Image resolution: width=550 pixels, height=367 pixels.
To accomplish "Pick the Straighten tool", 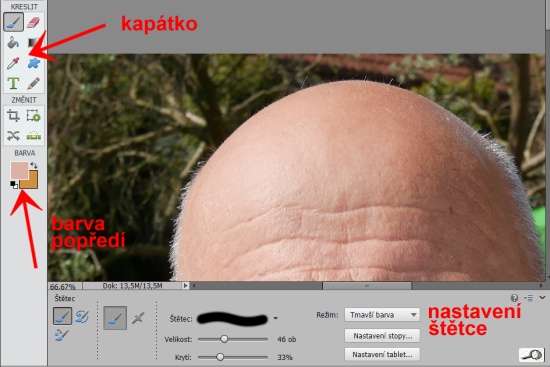I will (34, 136).
